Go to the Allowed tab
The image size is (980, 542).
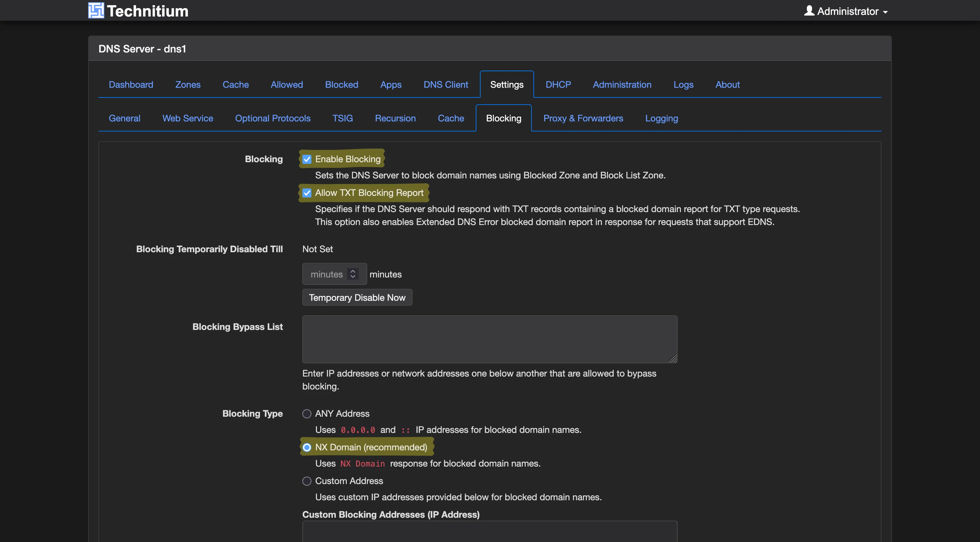tap(286, 85)
